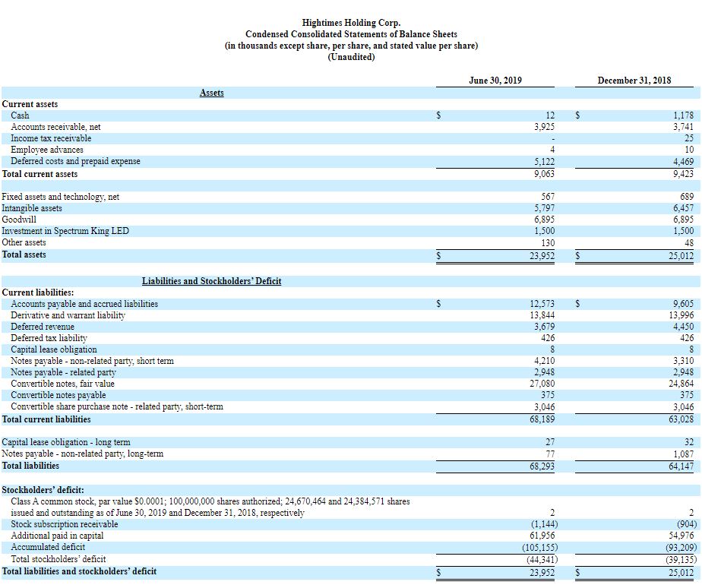Image resolution: width=702 pixels, height=588 pixels.
Task: Click the Goodwill row label
Action: [19, 220]
